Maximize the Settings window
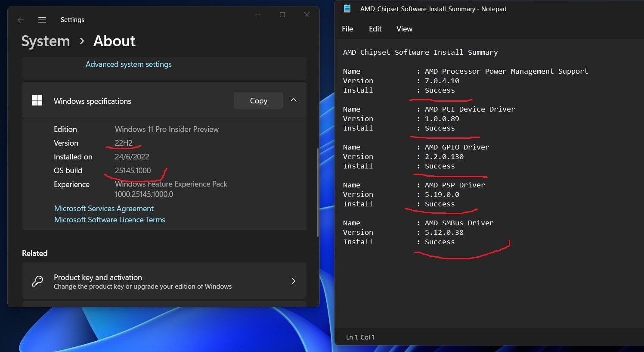The height and width of the screenshot is (352, 644). (282, 15)
